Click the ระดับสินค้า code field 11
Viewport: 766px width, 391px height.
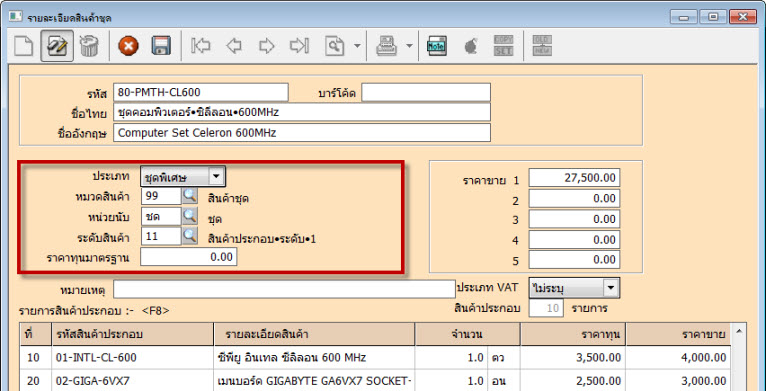(161, 237)
